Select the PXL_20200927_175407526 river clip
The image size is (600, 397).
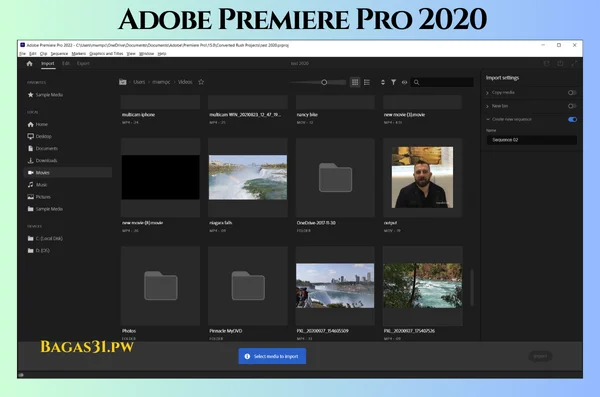coord(422,286)
